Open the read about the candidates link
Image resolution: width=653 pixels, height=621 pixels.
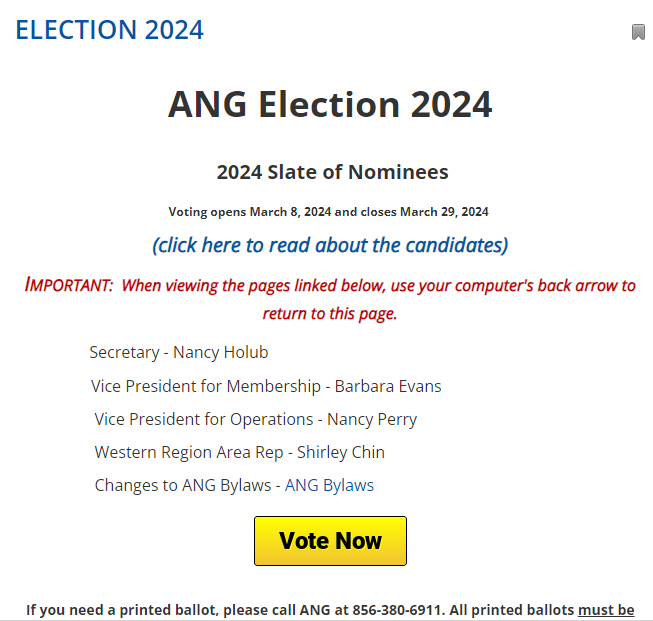(x=330, y=245)
